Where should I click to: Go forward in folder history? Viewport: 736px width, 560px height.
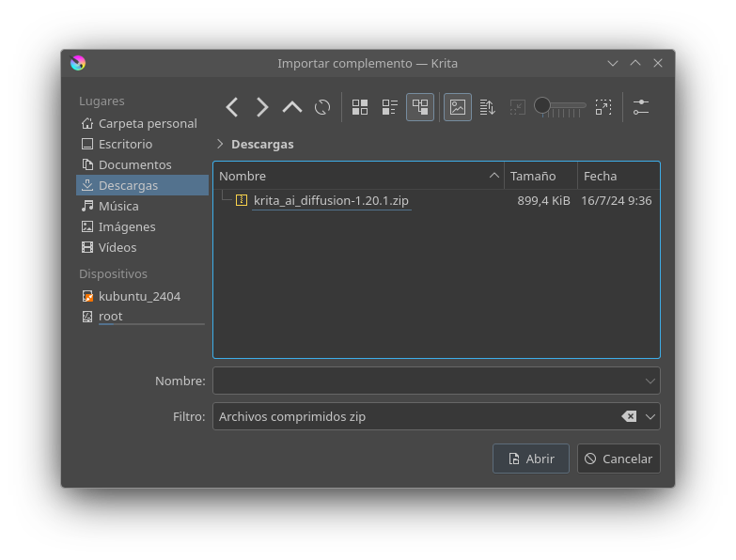tap(262, 107)
